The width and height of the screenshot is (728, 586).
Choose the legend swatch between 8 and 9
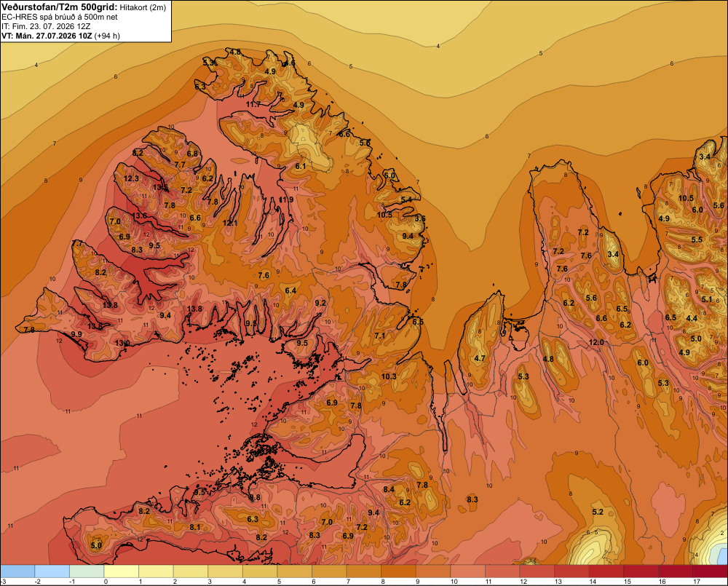coord(399,571)
